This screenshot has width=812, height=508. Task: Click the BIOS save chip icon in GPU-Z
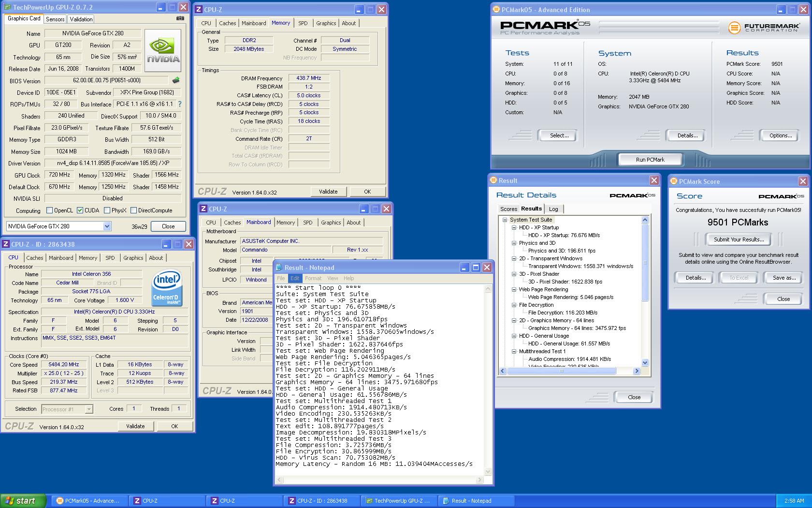[176, 80]
